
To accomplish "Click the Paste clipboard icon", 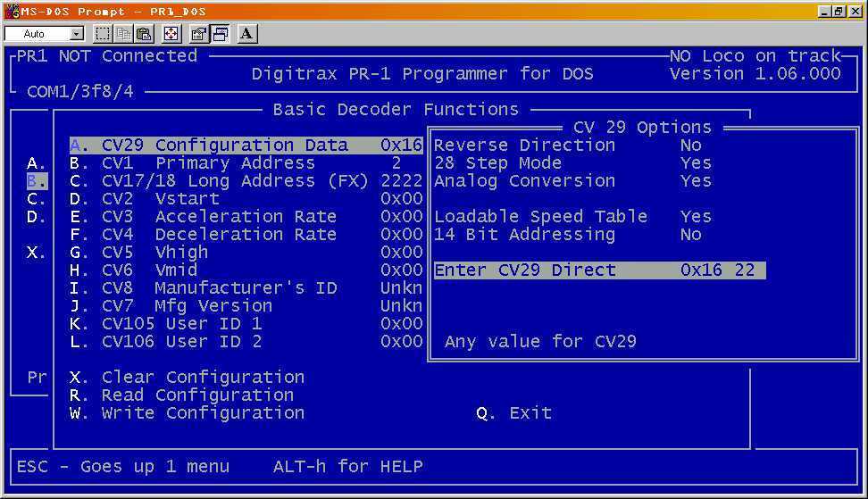I will pyautogui.click(x=143, y=34).
